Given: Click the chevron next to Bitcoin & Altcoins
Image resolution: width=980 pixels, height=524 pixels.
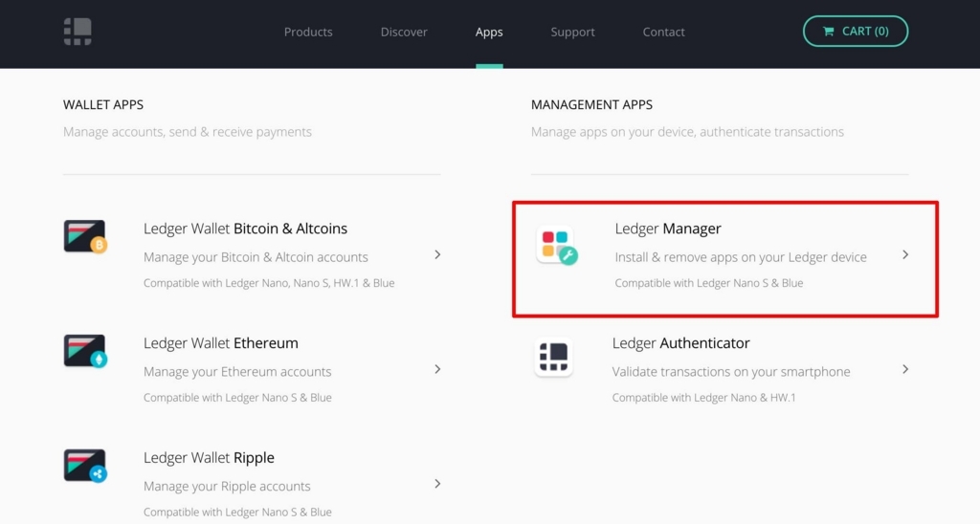Looking at the screenshot, I should [x=437, y=254].
